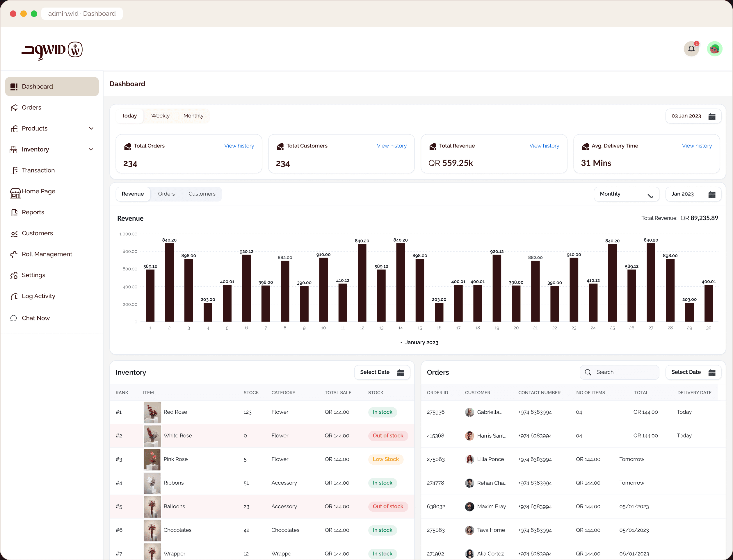
Task: Click the Transaction sidebar icon
Action: 14,171
